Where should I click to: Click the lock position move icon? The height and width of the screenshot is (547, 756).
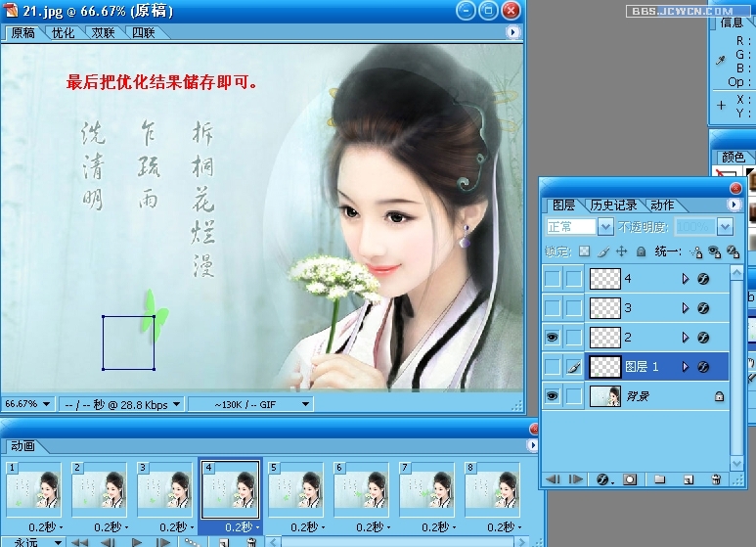(622, 251)
